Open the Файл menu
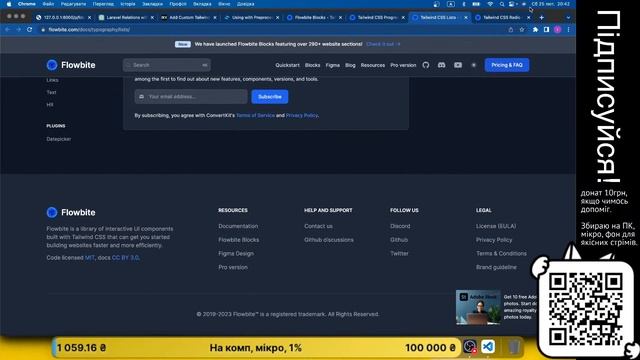 (x=48, y=4)
